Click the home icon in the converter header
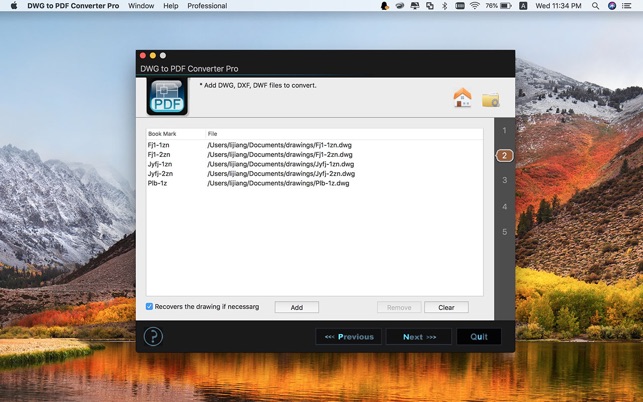643x402 pixels. pos(463,98)
